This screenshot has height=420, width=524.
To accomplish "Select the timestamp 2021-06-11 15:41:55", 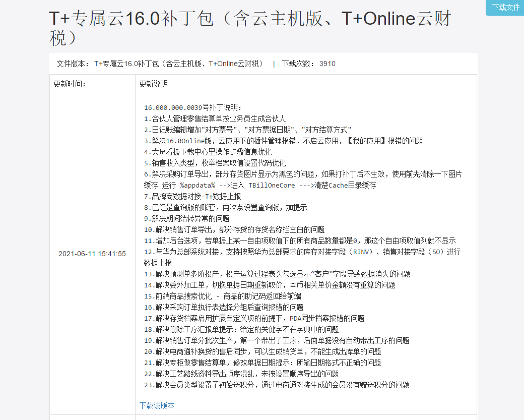I will tap(92, 254).
